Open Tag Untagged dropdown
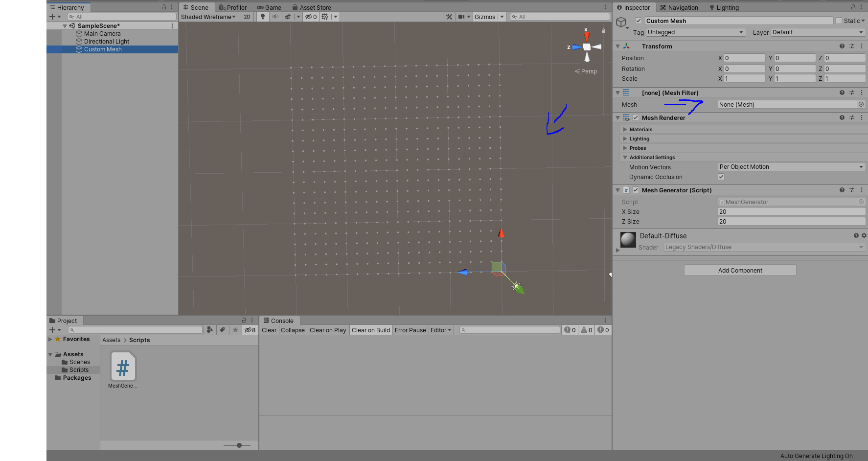The image size is (868, 461). coord(696,32)
